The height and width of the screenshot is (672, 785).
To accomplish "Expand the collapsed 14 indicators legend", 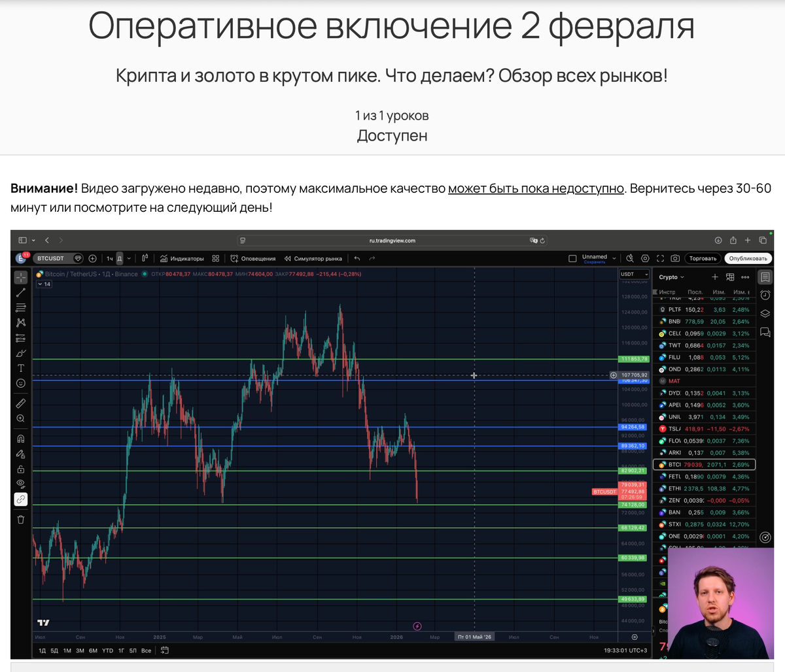I will [44, 284].
